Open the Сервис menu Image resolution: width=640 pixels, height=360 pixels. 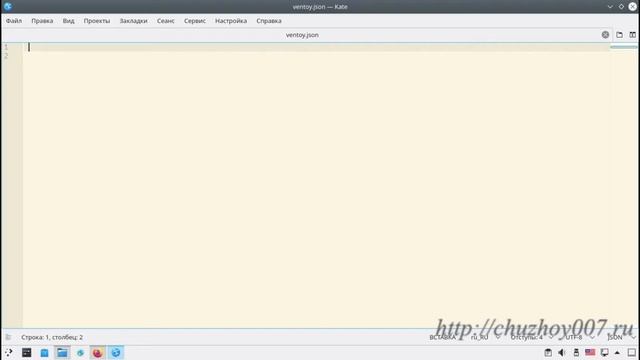click(195, 21)
